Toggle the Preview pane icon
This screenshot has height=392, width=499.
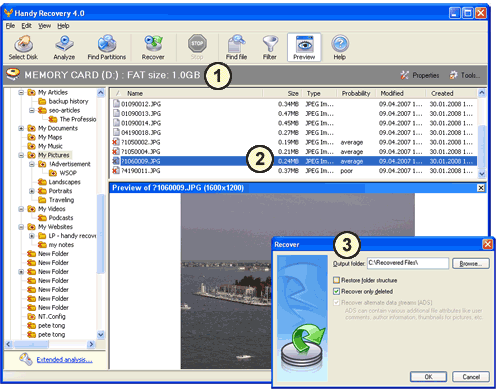(304, 47)
